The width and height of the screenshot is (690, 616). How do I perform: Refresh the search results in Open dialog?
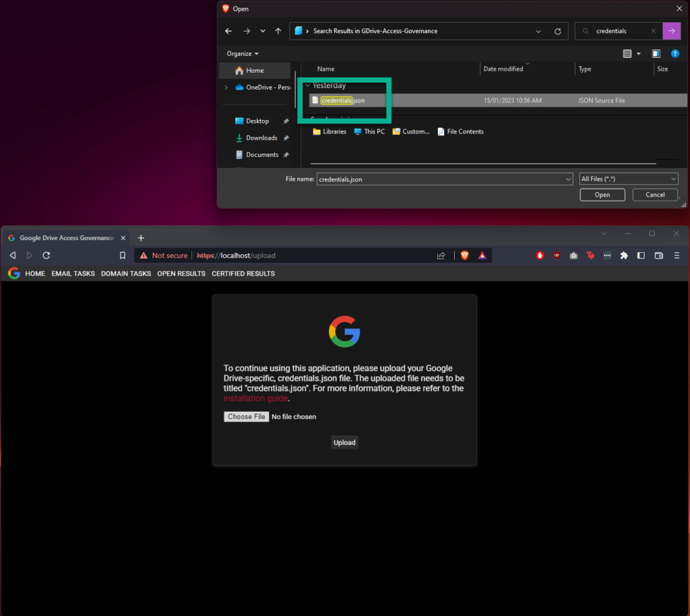[x=557, y=31]
